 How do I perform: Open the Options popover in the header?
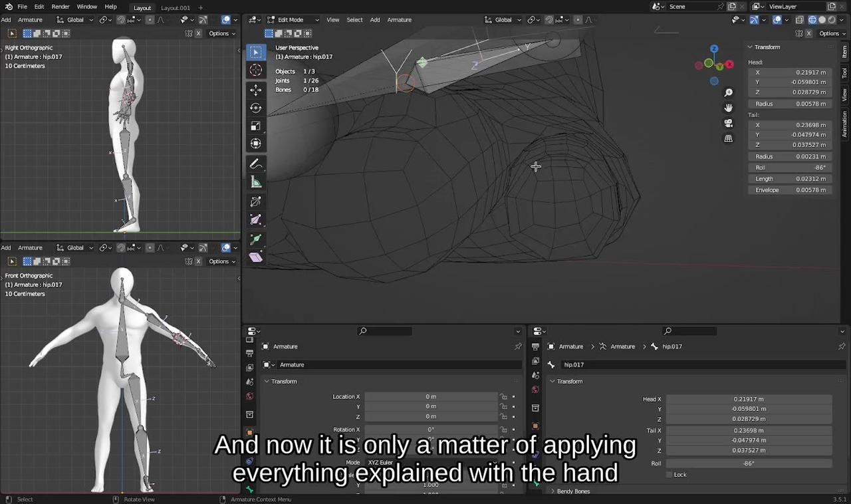(830, 33)
